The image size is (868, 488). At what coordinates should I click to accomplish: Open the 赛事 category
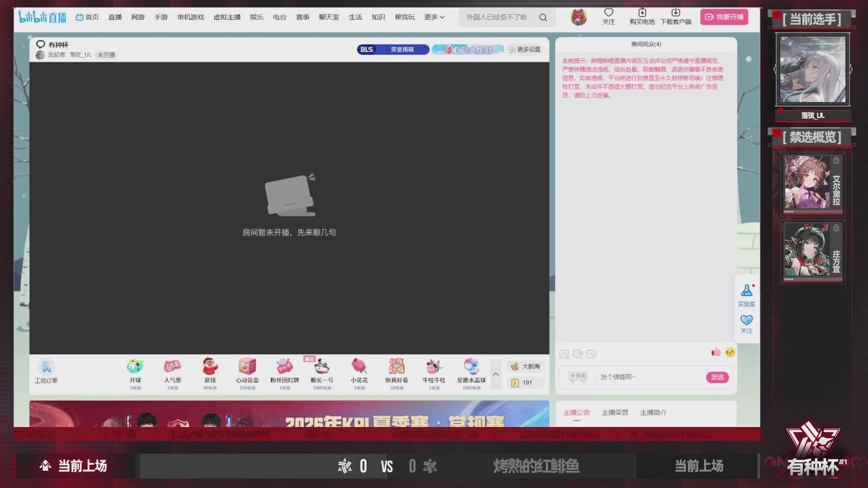[x=302, y=17]
